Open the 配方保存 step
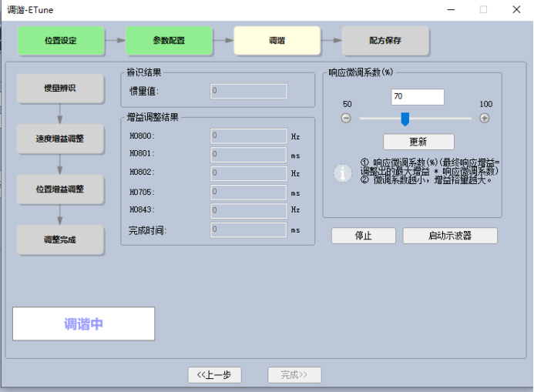534x392 pixels. [x=385, y=40]
